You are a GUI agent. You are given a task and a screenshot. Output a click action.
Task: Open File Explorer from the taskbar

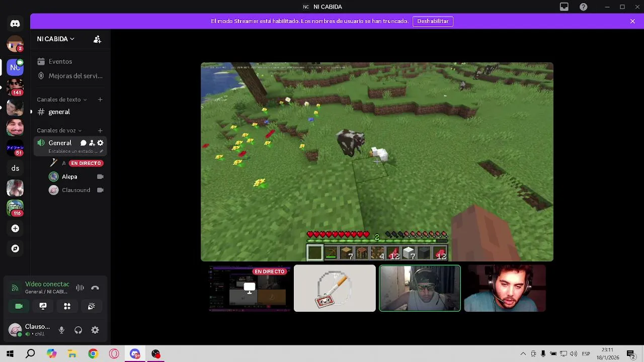(x=72, y=354)
